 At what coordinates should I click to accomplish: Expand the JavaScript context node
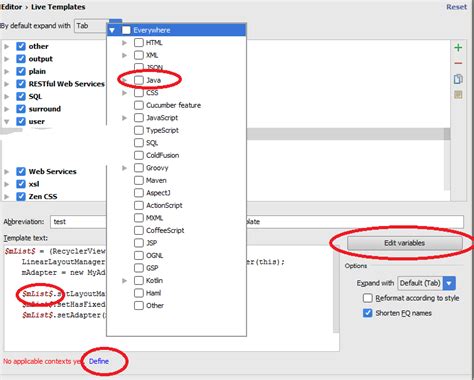pos(124,118)
